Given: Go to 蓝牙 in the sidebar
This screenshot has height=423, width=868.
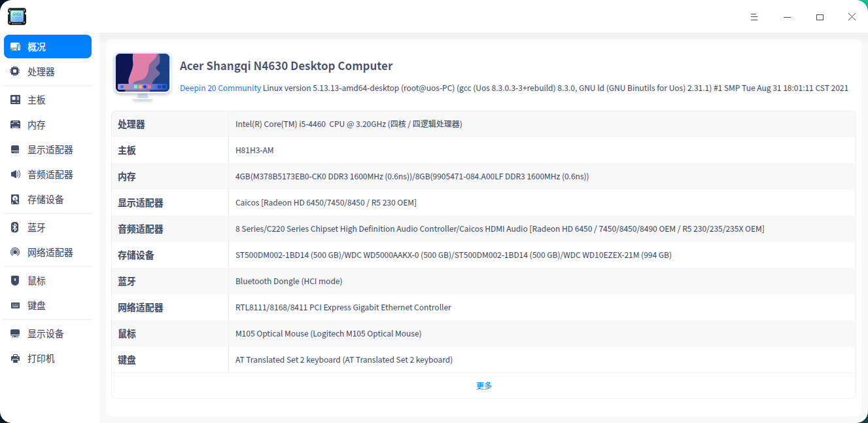Looking at the screenshot, I should 48,227.
